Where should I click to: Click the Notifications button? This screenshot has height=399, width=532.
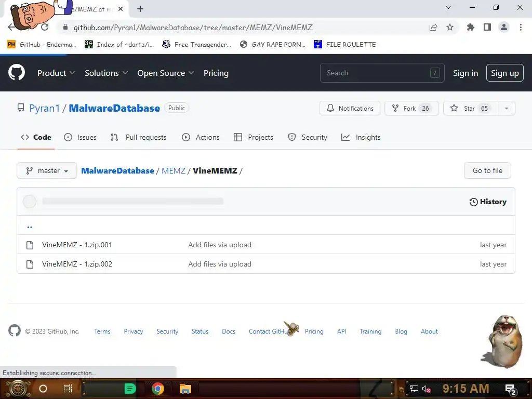click(x=350, y=108)
